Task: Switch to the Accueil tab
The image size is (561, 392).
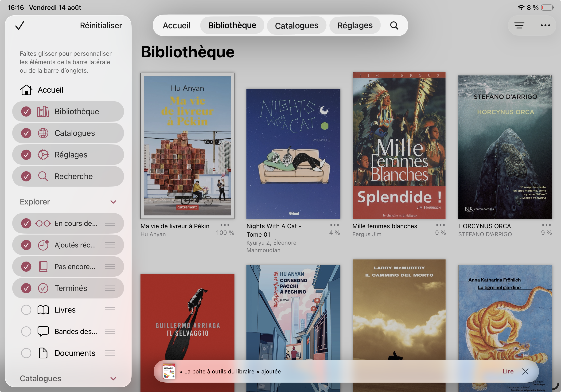Action: click(x=177, y=25)
